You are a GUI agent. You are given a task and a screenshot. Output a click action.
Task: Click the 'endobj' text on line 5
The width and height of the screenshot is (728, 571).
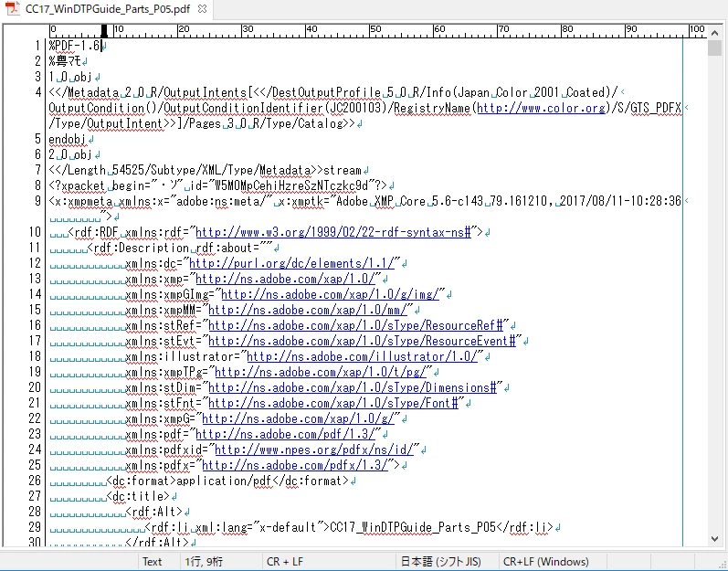pos(68,139)
